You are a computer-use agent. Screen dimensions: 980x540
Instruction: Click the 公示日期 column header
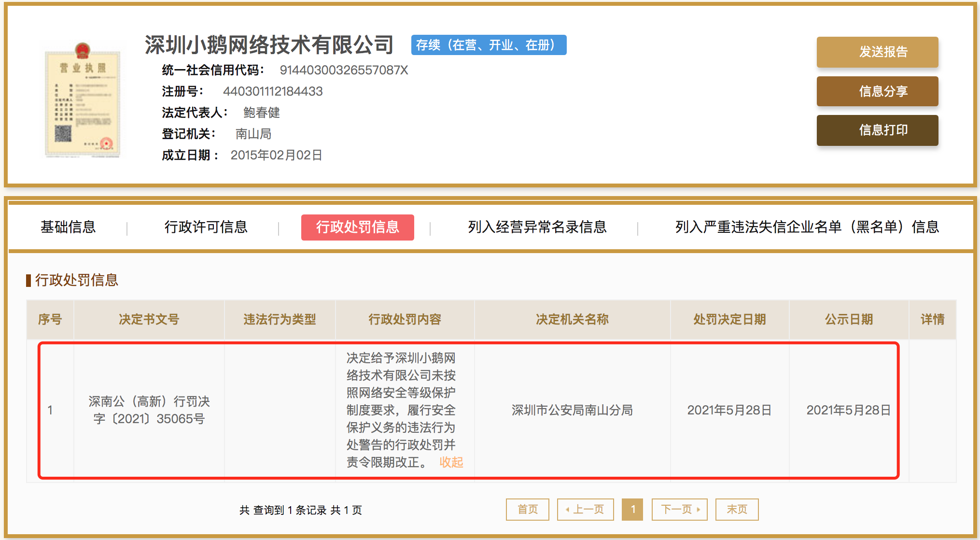click(x=849, y=319)
